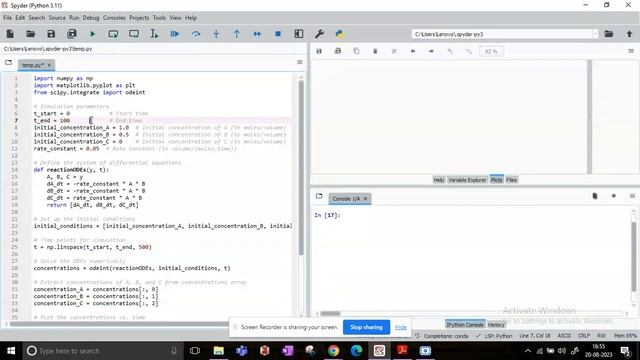Step over current line in debugger

tap(196, 34)
